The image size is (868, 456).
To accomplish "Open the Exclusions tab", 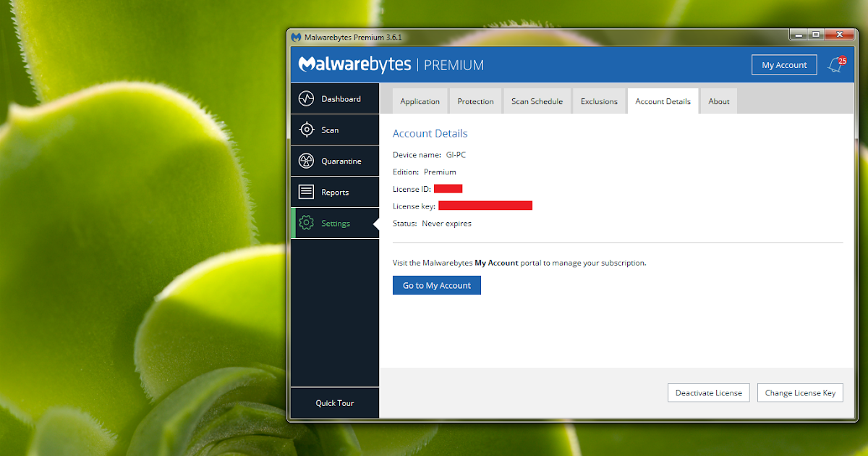I will [599, 101].
